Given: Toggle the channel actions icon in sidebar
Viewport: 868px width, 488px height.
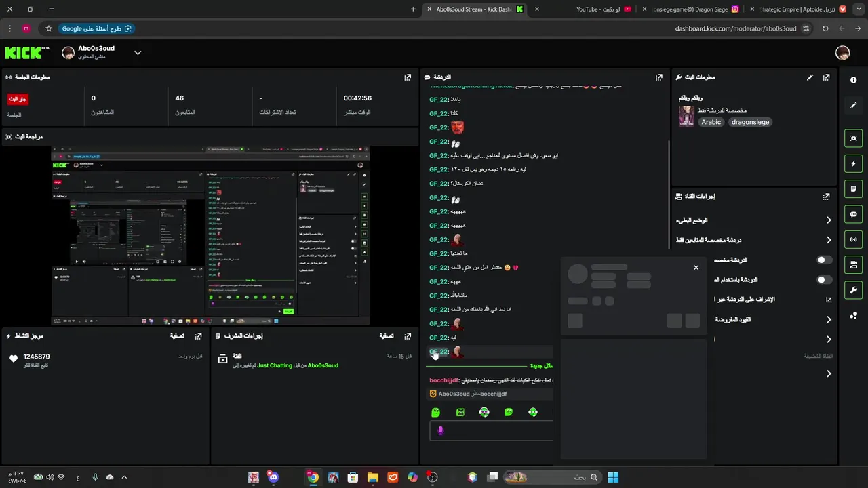Looking at the screenshot, I should (853, 265).
